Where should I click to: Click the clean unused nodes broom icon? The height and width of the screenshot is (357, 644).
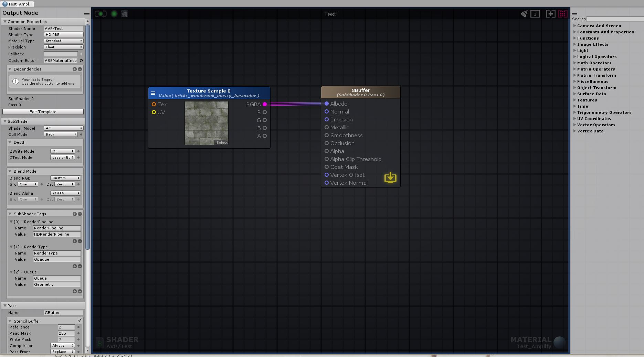click(524, 14)
